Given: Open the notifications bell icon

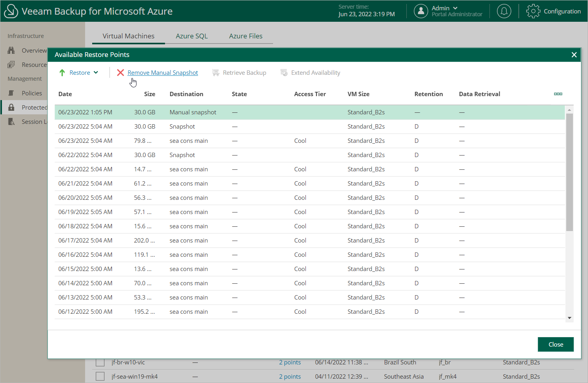Looking at the screenshot, I should tap(504, 11).
